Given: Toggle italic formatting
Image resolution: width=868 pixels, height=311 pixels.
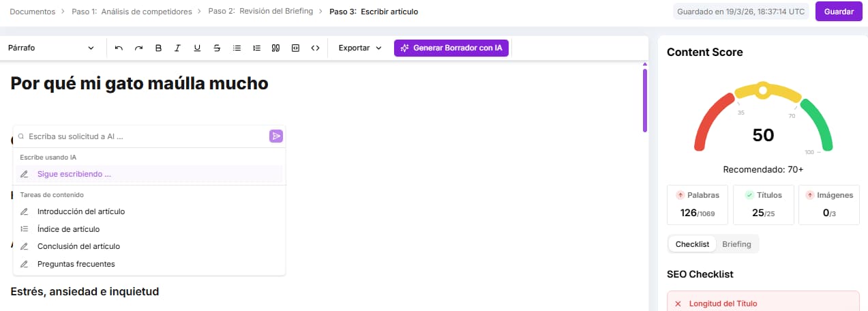Looking at the screenshot, I should coord(178,48).
